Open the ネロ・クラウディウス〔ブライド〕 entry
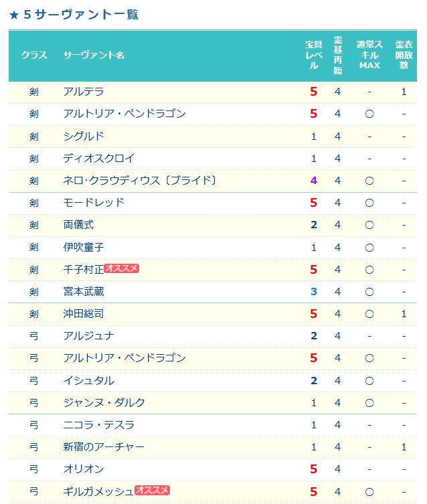 [140, 180]
